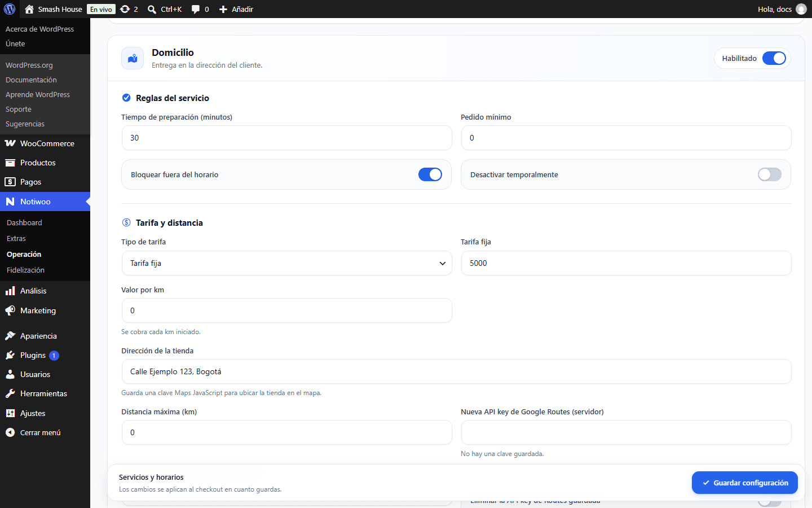This screenshot has height=508, width=812.
Task: Open the Ctrl+K search icon
Action: point(152,9)
